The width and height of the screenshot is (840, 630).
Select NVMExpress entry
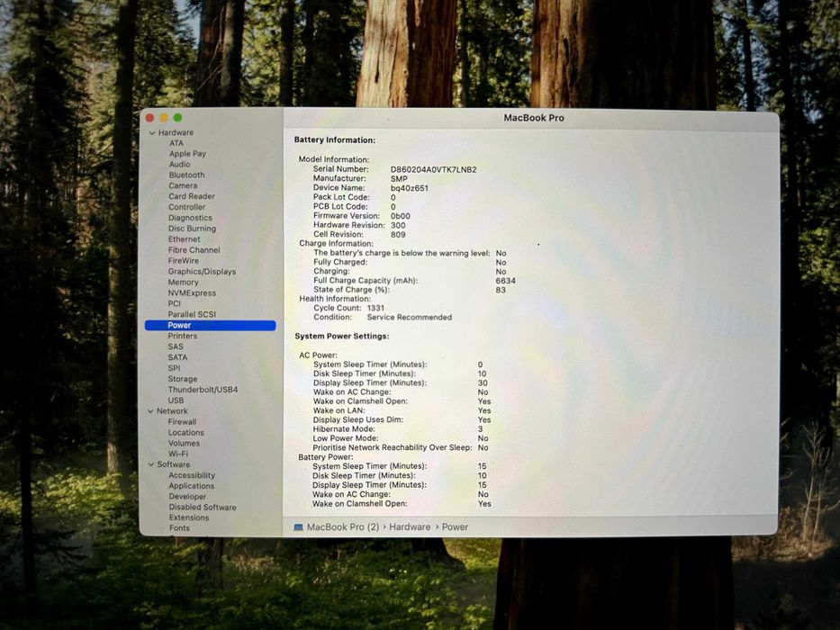(x=192, y=293)
